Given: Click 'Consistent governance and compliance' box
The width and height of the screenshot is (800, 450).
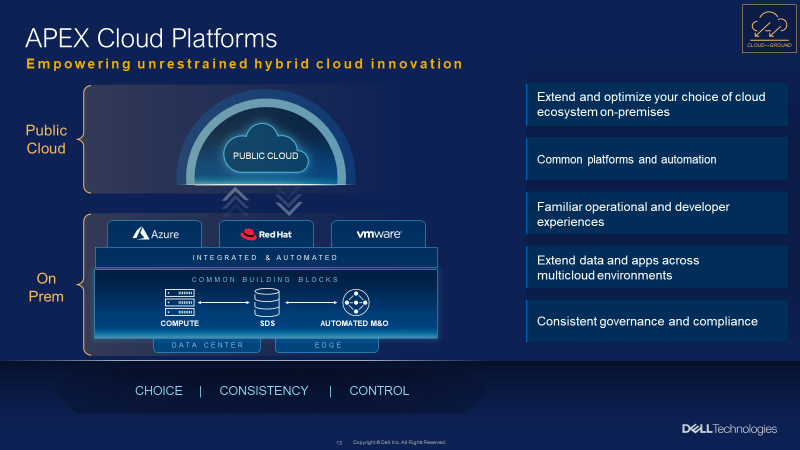Looking at the screenshot, I should 657,321.
